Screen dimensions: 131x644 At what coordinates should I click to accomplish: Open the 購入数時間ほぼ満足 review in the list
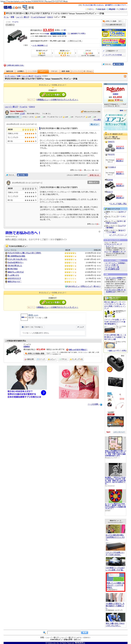click(x=16, y=256)
